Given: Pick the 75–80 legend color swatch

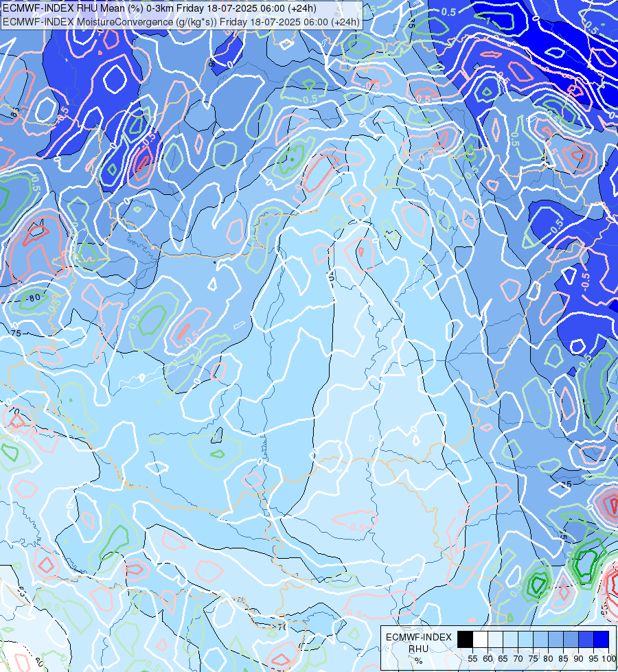Looking at the screenshot, I should click(x=541, y=639).
